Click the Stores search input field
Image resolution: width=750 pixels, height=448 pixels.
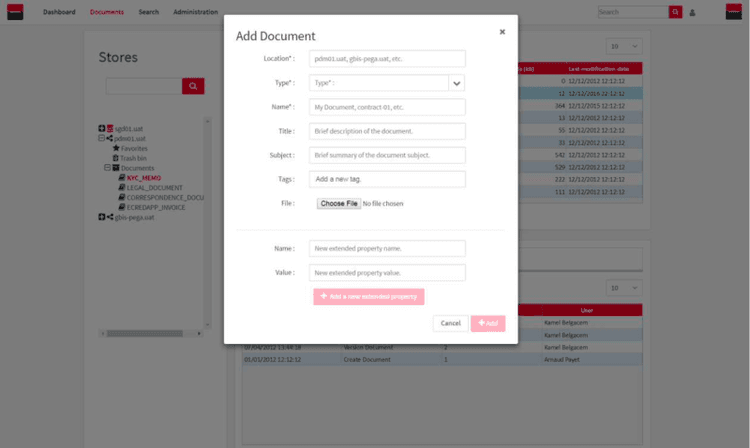[x=144, y=86]
